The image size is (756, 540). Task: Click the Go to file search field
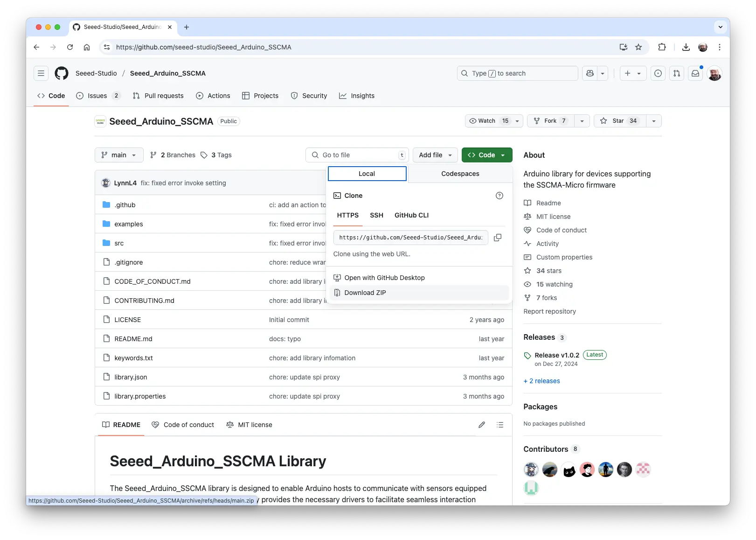[x=357, y=155]
